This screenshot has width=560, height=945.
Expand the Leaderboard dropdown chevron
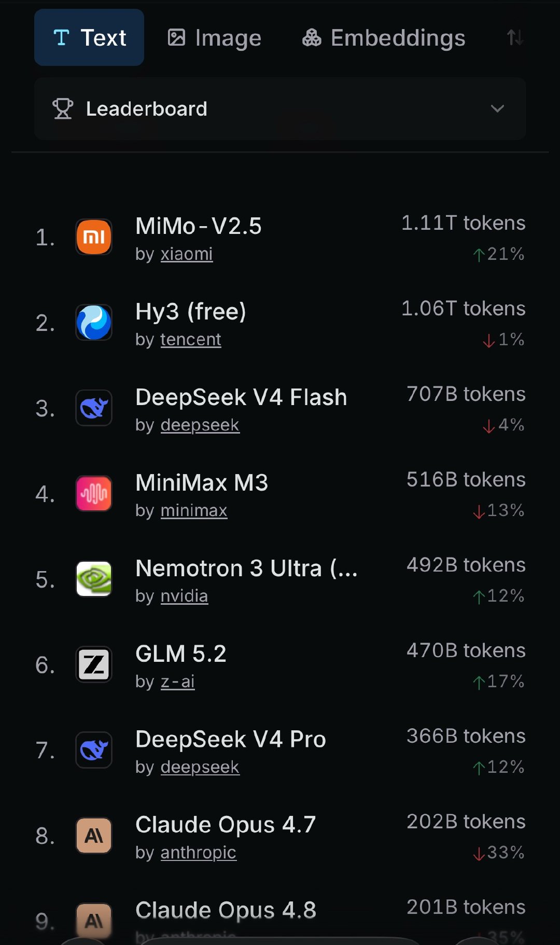pos(497,108)
